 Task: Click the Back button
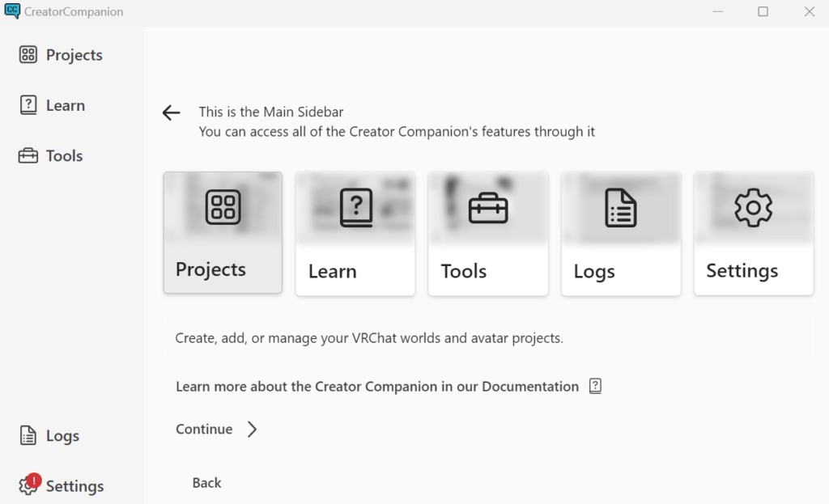(206, 483)
